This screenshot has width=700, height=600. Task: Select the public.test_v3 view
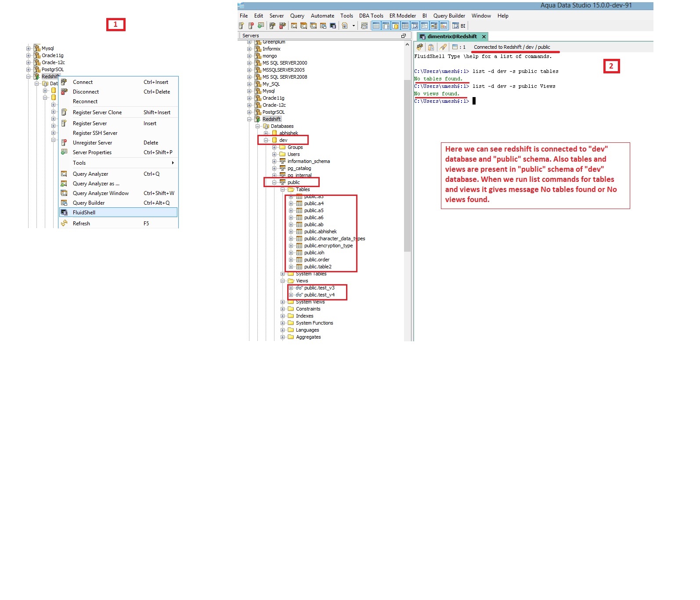coord(319,288)
